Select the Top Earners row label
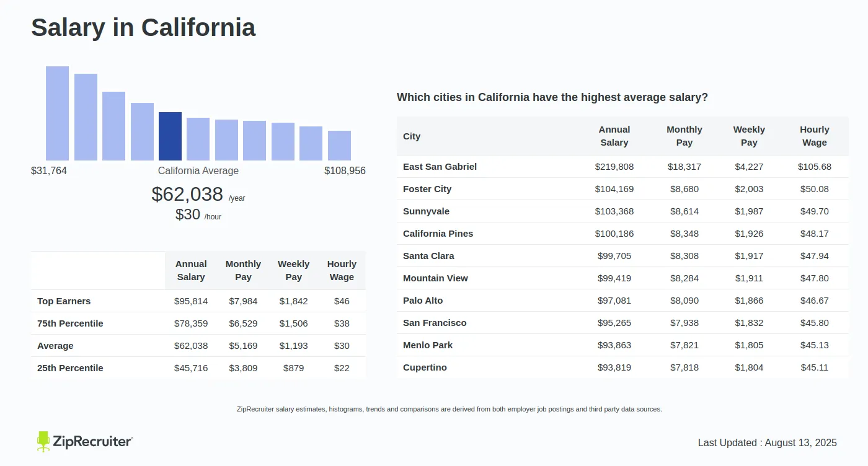Screen dimensions: 868x466 pos(64,301)
